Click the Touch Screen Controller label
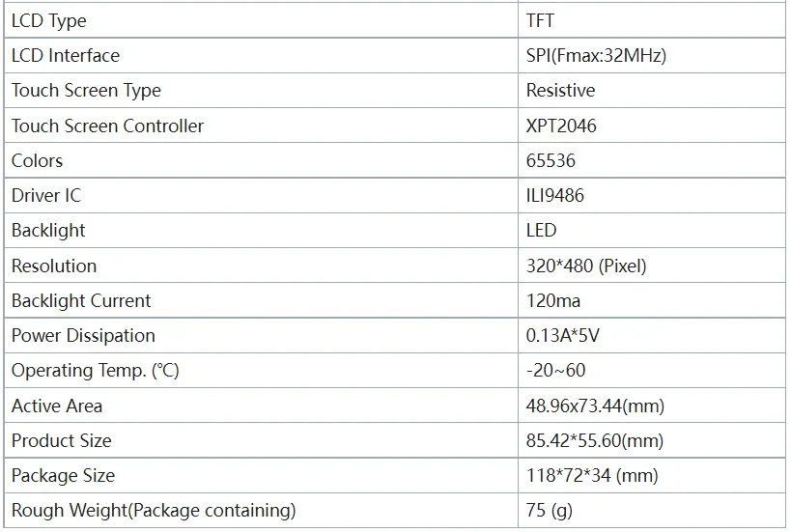Image resolution: width=791 pixels, height=532 pixels. (x=107, y=126)
